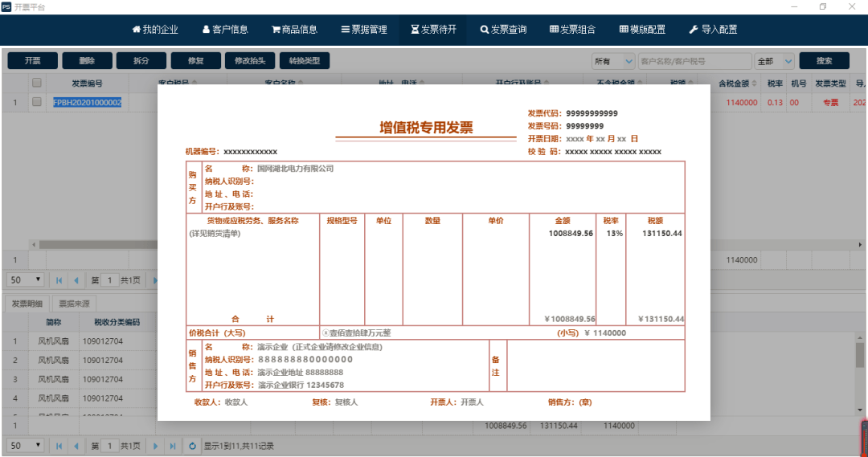Toggle the select-all checkbox in table header
This screenshot has width=868, height=457.
click(x=36, y=83)
